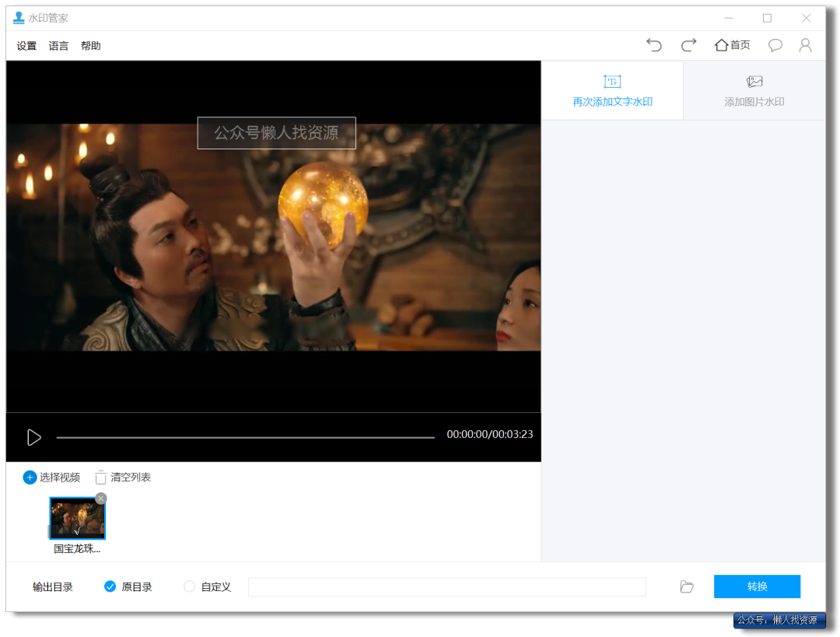Image resolution: width=840 pixels, height=637 pixels.
Task: Click the 输出目录 label
Action: point(53,586)
